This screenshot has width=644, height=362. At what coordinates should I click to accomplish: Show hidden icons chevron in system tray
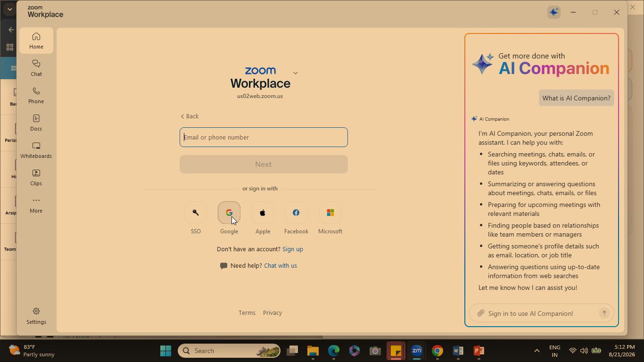coord(537,351)
